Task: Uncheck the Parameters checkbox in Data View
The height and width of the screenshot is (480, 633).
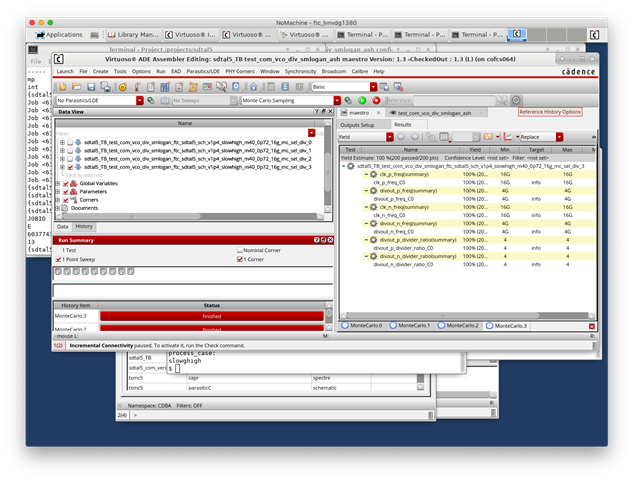Action: click(x=65, y=191)
